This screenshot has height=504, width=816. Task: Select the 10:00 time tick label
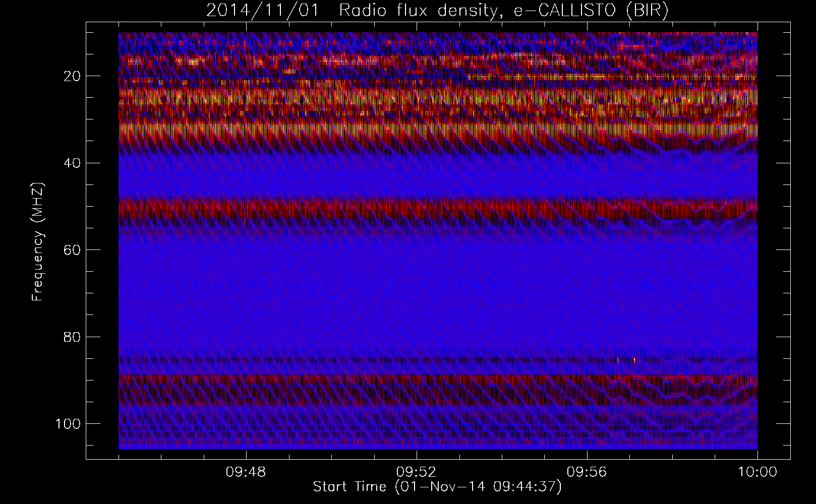pos(757,472)
